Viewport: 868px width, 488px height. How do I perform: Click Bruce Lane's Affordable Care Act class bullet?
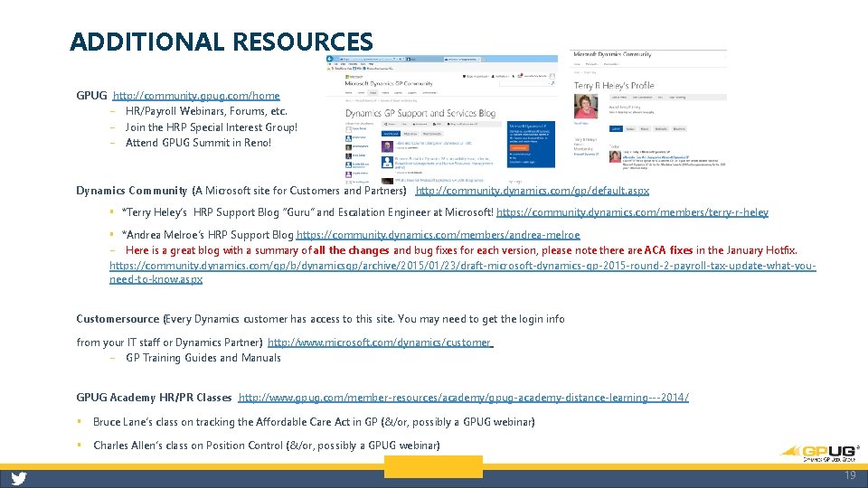pyautogui.click(x=314, y=422)
